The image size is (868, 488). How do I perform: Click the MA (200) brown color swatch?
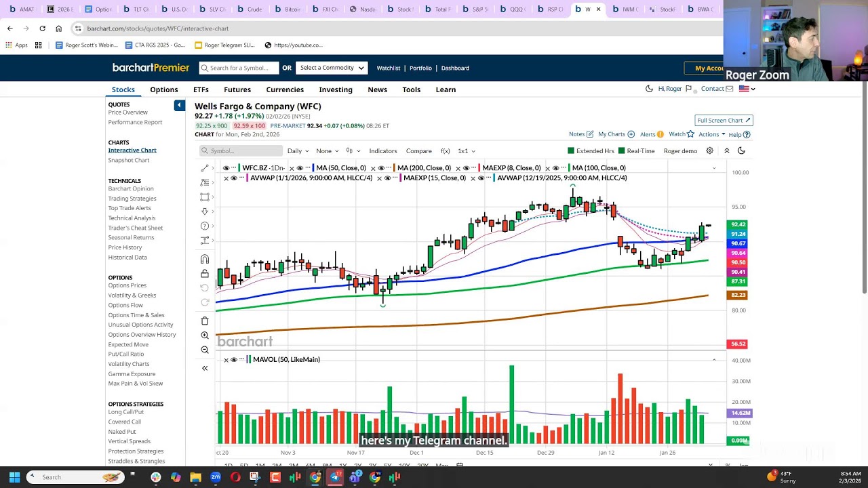(394, 168)
